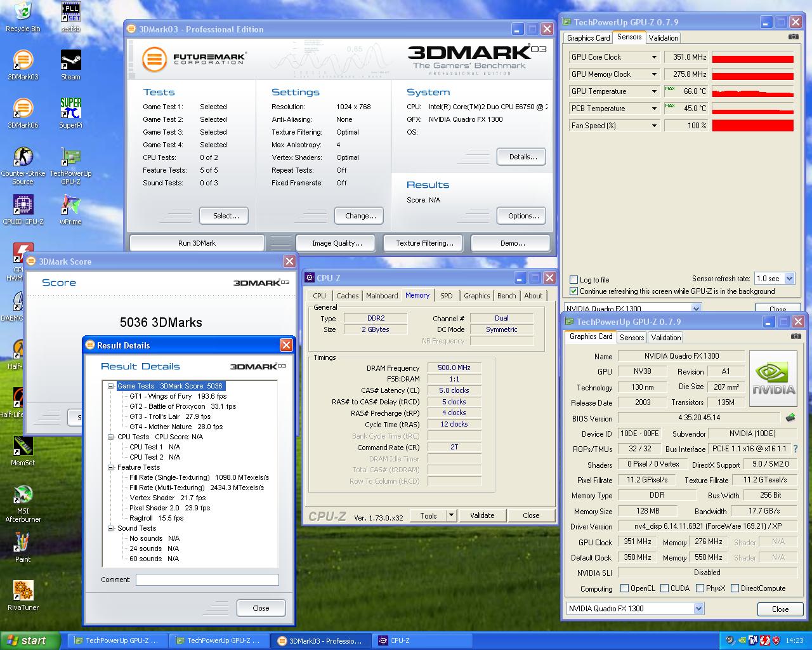Viewport: 812px width, 650px height.
Task: Open the Quadro FX 1300 GPU selector dropdown
Action: coord(698,608)
